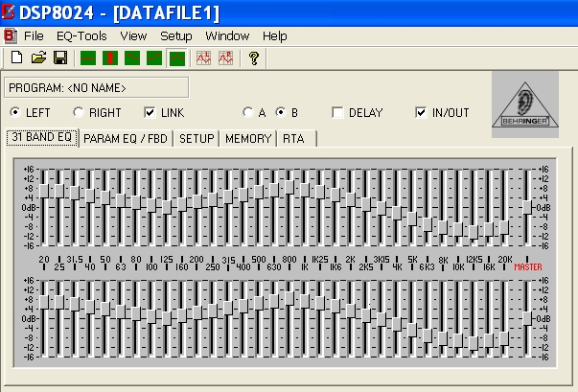Create a new data file
This screenshot has width=578, height=392.
[16, 58]
